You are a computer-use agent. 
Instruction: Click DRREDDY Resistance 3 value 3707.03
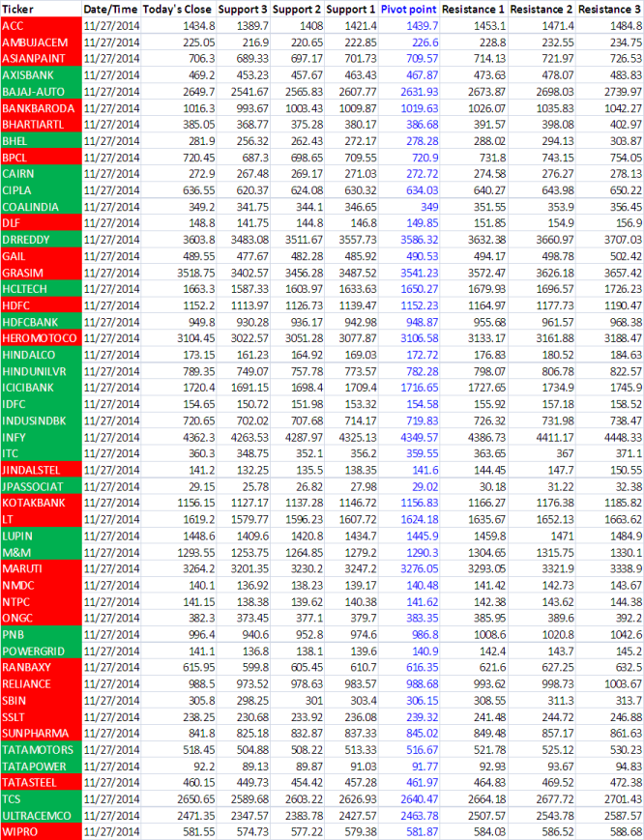click(x=623, y=240)
